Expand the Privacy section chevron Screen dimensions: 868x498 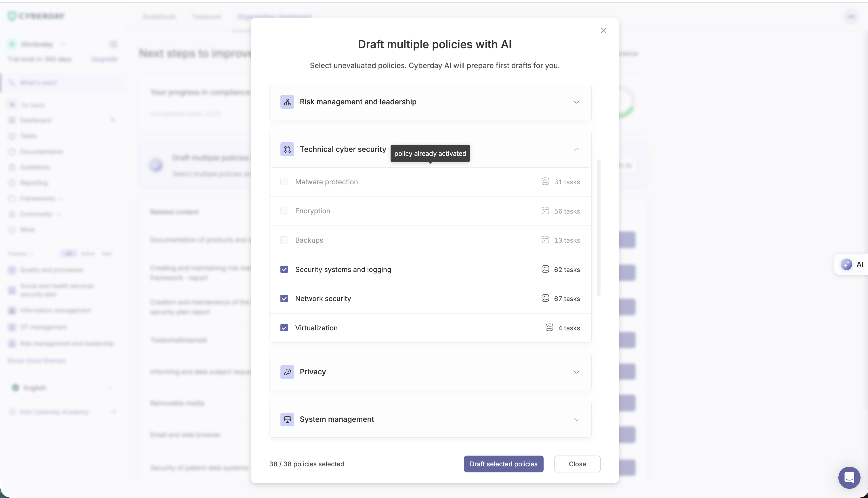576,372
